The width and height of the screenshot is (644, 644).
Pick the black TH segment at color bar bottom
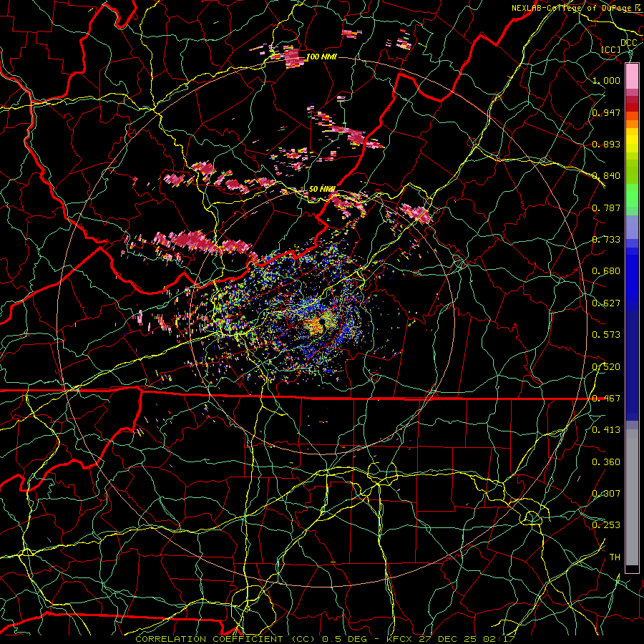click(632, 569)
